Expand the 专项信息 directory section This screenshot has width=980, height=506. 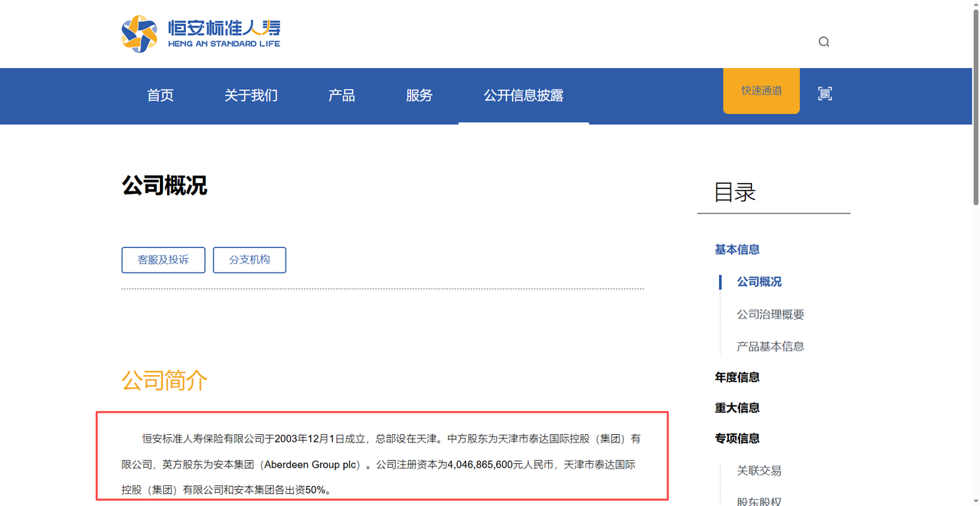[x=737, y=439]
